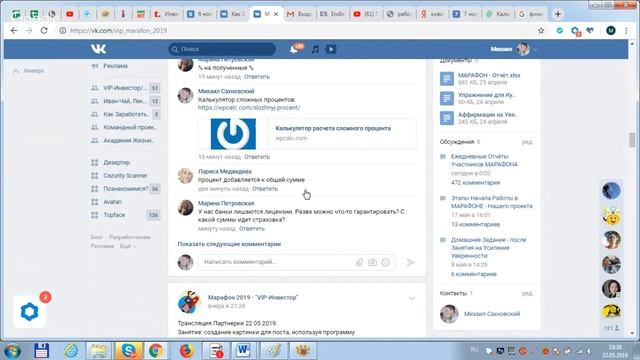Open the VK video player icon
The height and width of the screenshot is (360, 640).
pos(331,49)
